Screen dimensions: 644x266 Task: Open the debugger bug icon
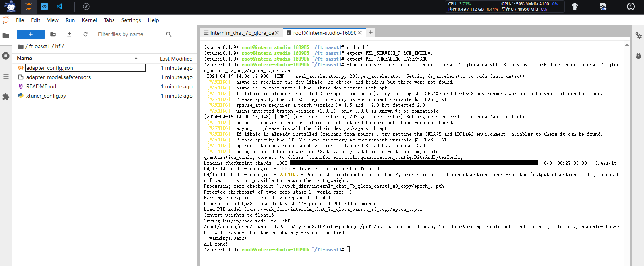[x=638, y=56]
